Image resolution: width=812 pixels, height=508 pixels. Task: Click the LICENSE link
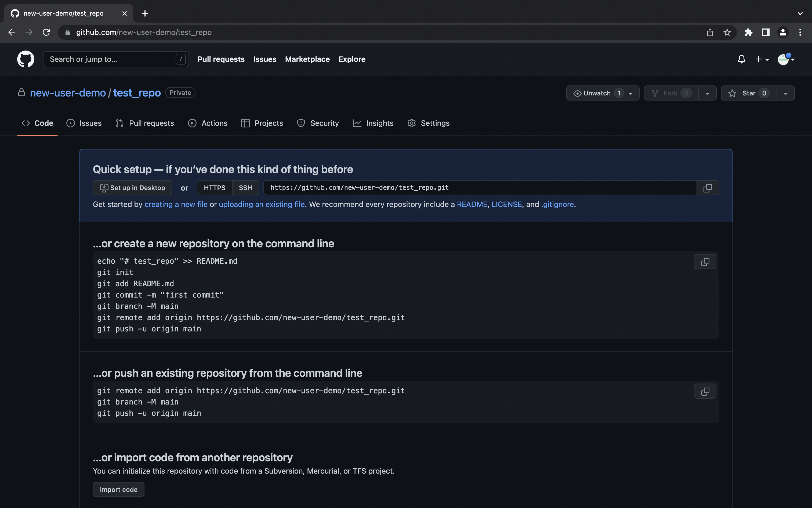coord(507,204)
